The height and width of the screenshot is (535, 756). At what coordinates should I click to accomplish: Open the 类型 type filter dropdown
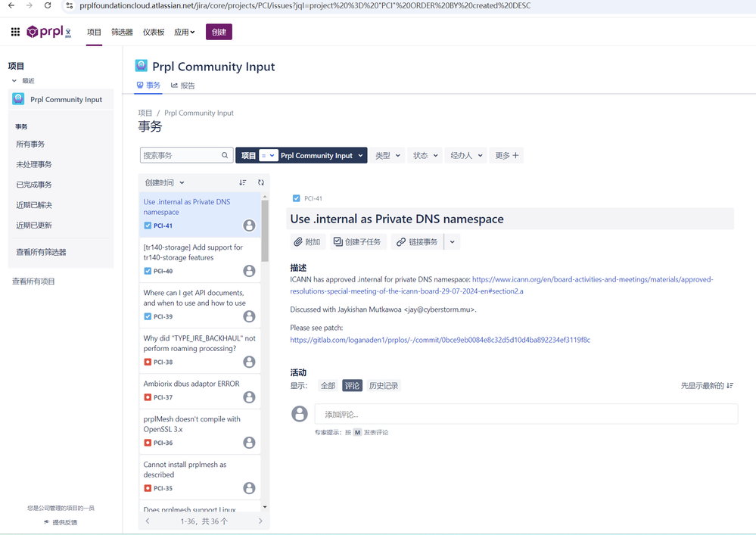coord(387,155)
